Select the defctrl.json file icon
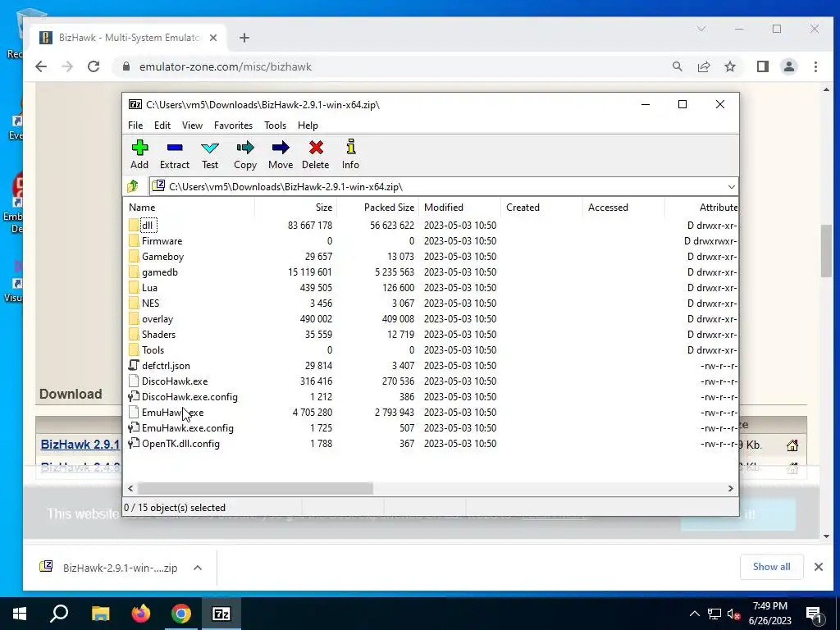The width and height of the screenshot is (840, 630). coord(134,365)
